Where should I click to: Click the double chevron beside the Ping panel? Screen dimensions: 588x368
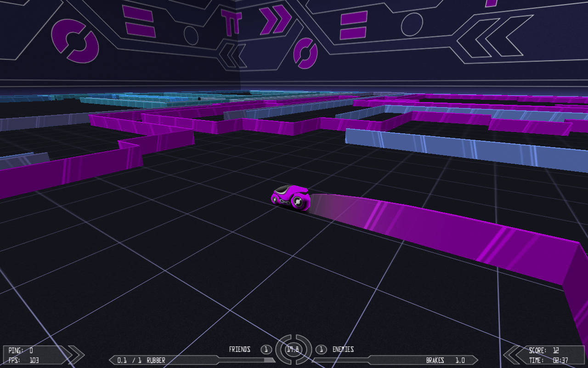click(75, 355)
